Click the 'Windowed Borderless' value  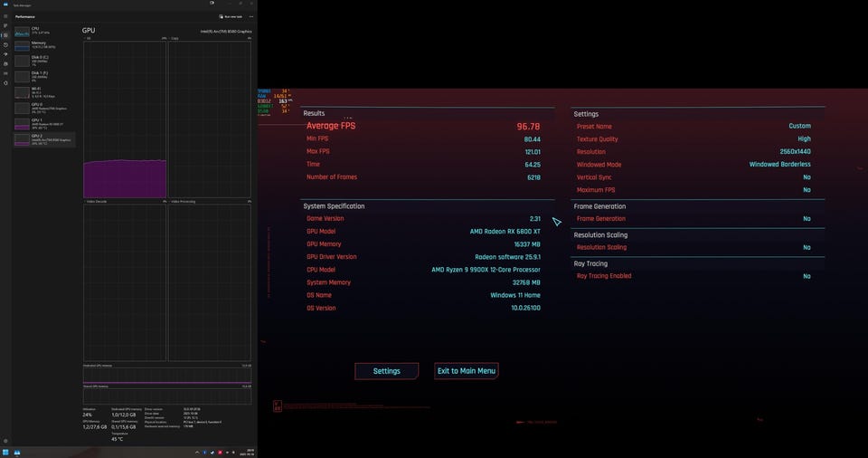pos(780,164)
